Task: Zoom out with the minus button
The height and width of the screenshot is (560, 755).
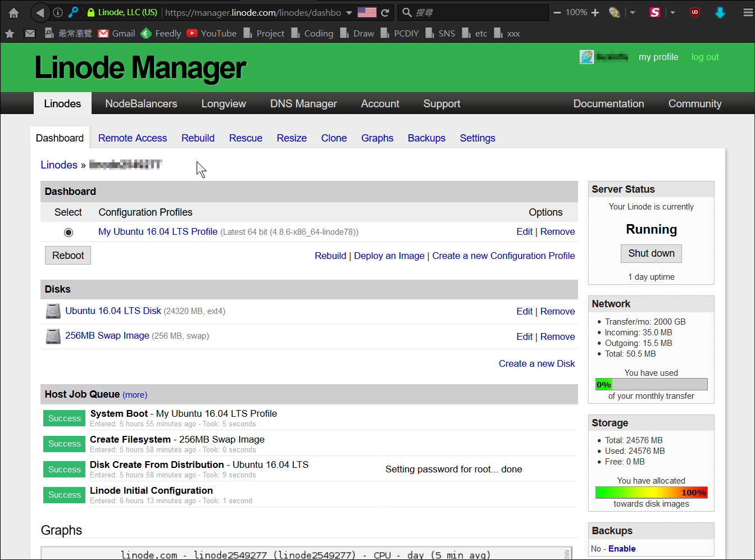Action: 557,12
